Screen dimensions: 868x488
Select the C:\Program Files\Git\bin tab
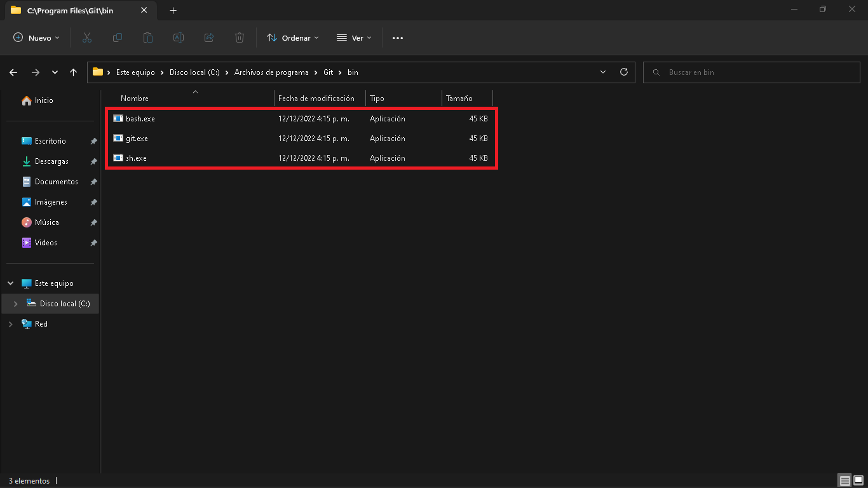pos(80,10)
